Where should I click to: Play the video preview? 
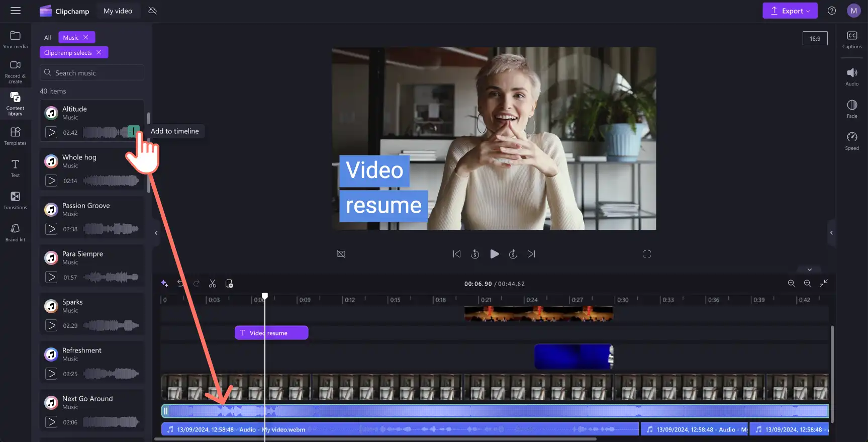(x=495, y=254)
